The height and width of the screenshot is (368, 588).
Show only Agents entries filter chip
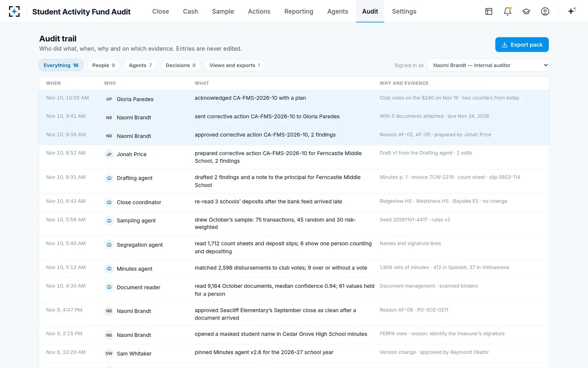point(140,65)
